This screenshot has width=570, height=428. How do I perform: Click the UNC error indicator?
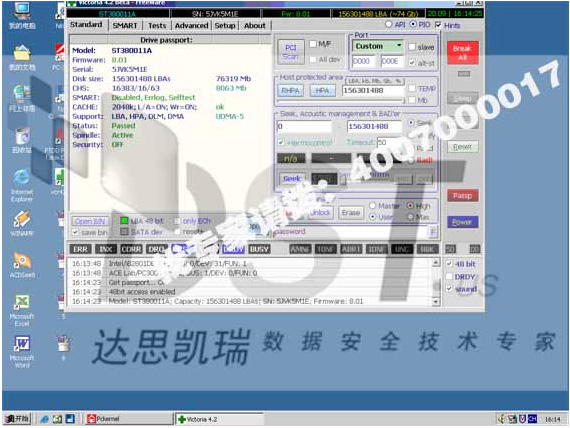[402, 249]
